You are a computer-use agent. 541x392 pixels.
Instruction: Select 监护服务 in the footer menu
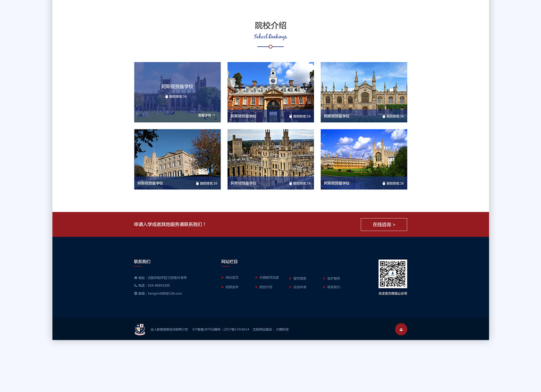click(333, 279)
